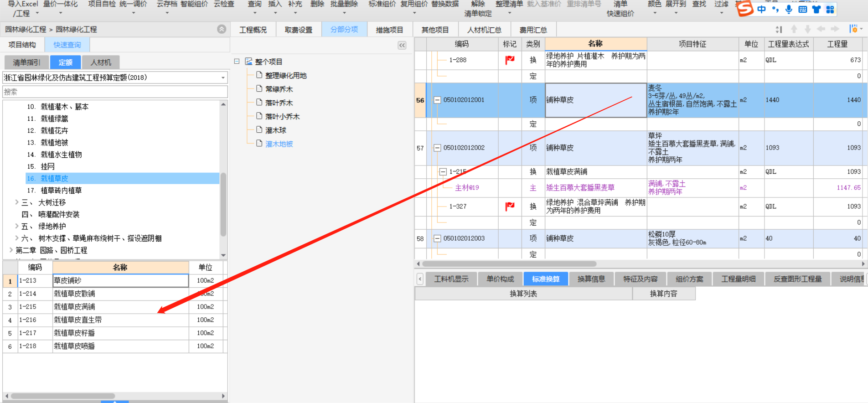The width and height of the screenshot is (868, 403).
Task: Click the sort rows icon above the table
Action: [x=779, y=29]
